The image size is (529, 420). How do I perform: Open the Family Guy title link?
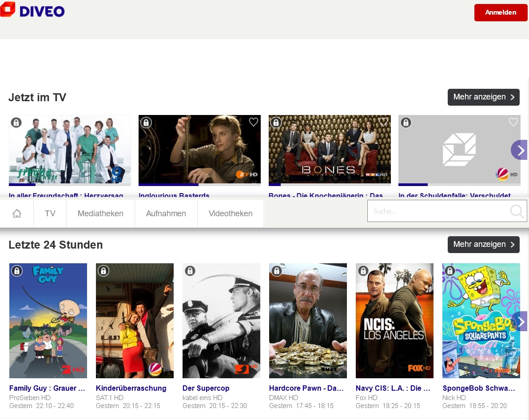47,388
